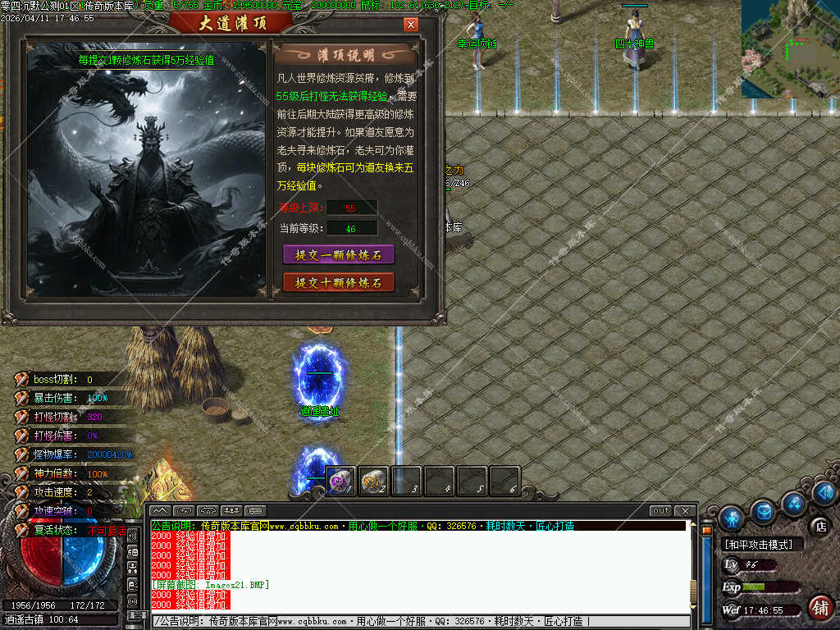Open the inventory bag round blue icon
Image resolution: width=840 pixels, height=630 pixels.
point(764,511)
